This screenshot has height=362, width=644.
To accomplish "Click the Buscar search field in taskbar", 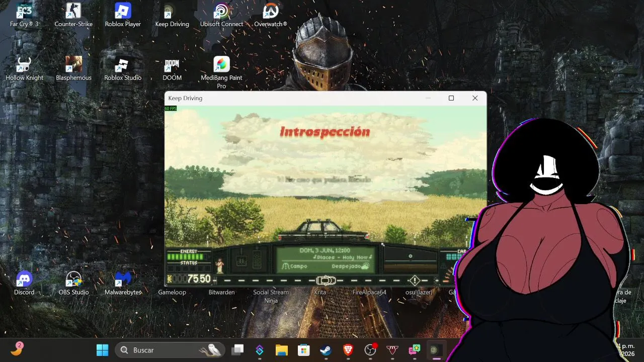I will click(x=170, y=350).
